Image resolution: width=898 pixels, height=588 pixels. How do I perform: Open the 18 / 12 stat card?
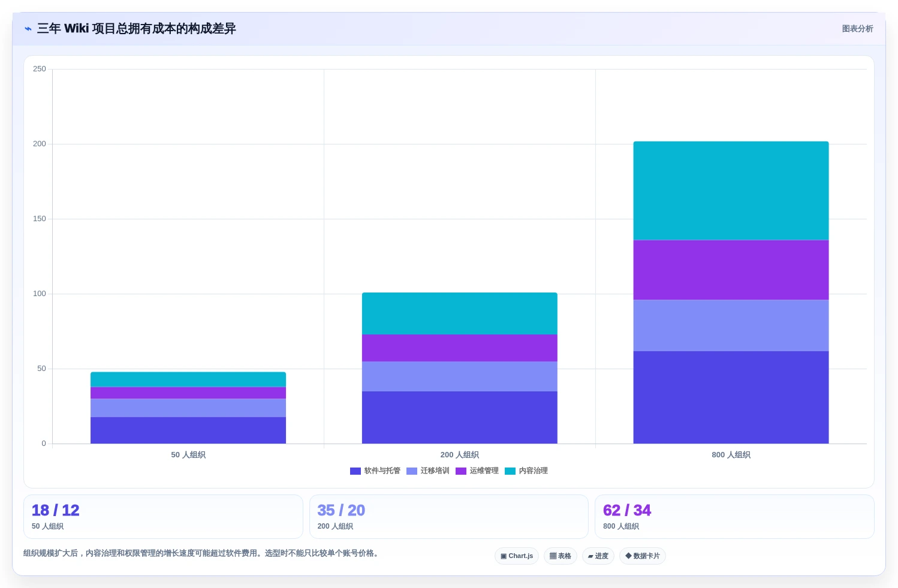coord(163,517)
